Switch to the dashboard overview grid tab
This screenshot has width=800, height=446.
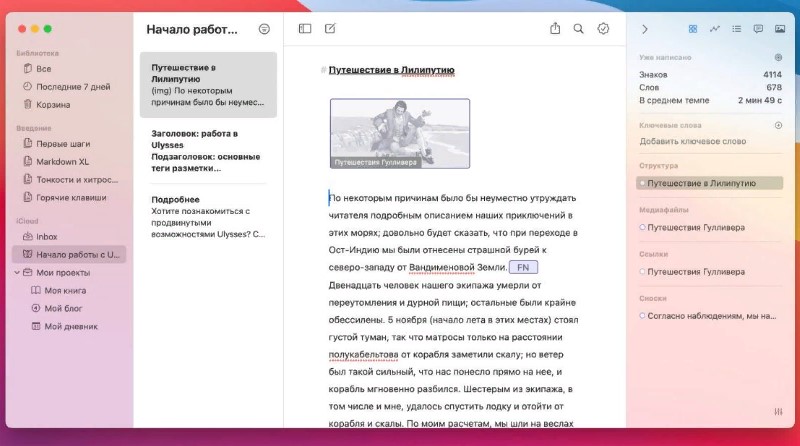[694, 29]
